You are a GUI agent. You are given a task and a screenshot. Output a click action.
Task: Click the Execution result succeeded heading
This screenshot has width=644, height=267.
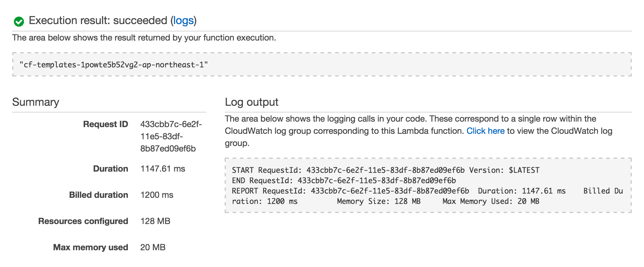[113, 21]
